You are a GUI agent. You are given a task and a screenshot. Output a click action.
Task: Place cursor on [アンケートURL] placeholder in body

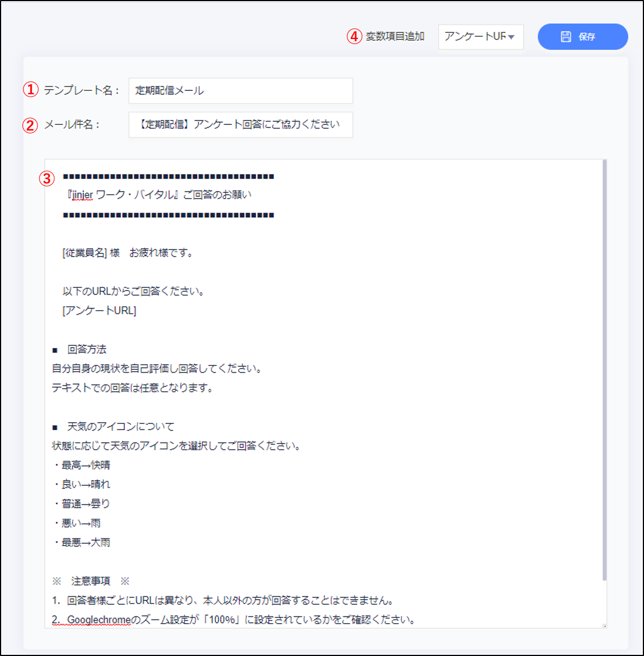99,311
